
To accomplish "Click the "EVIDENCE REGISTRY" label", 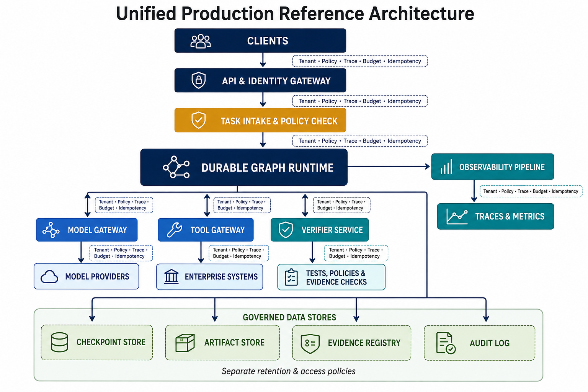I will pos(364,343).
